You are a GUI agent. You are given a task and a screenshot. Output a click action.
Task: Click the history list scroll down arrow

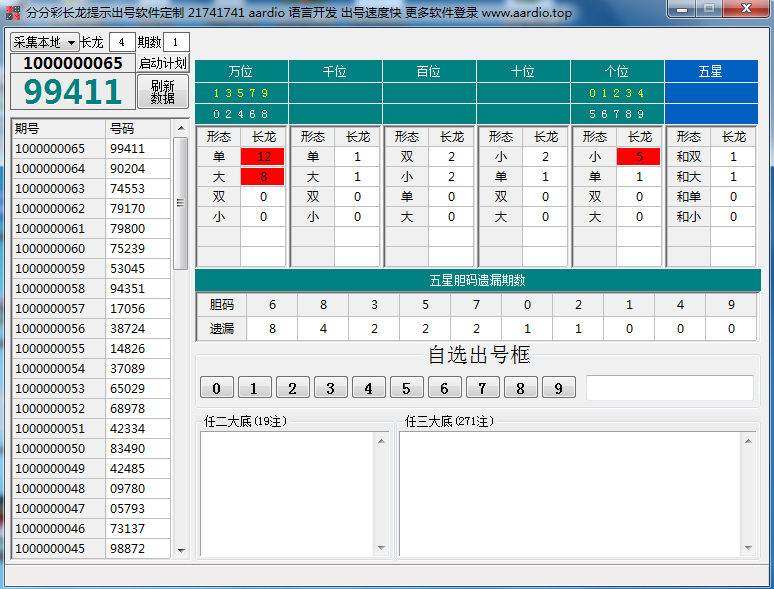pyautogui.click(x=181, y=550)
